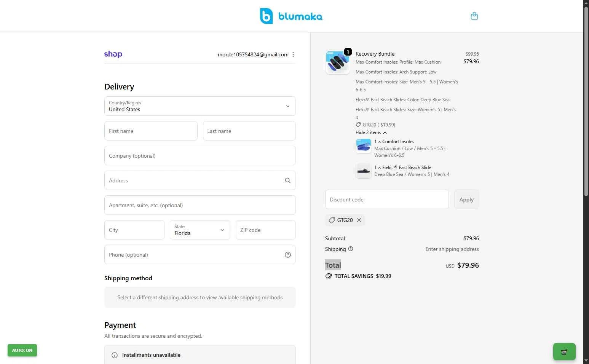Click the Recovery Bundle product thumbnail
The height and width of the screenshot is (364, 589).
[338, 62]
